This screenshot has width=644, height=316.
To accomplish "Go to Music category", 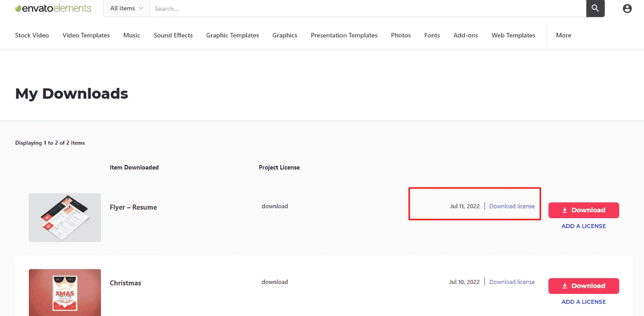I will point(132,35).
